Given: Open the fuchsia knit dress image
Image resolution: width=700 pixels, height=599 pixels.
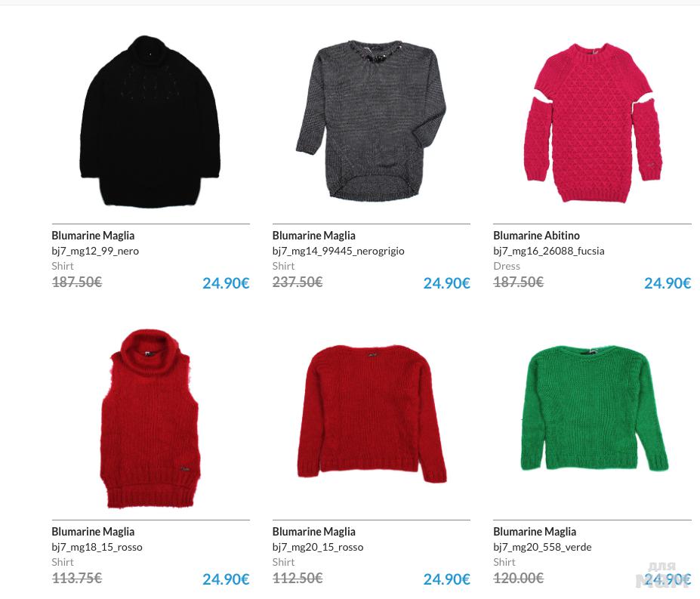Looking at the screenshot, I should click(x=592, y=122).
